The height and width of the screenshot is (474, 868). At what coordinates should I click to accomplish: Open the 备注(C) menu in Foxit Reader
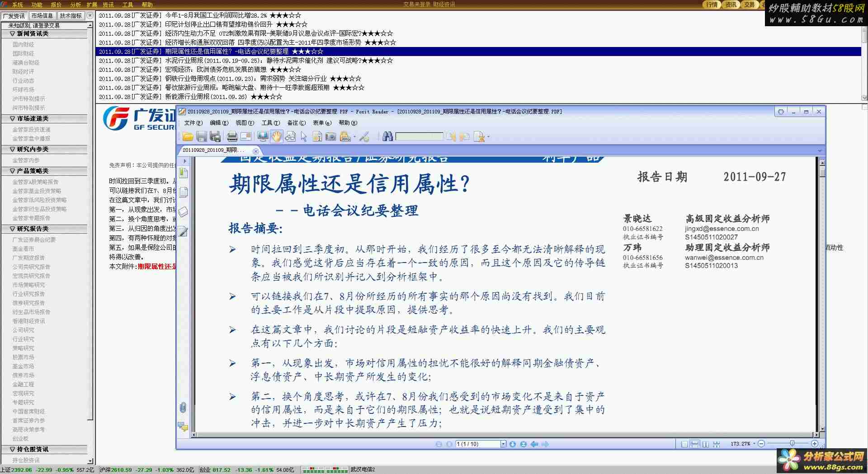point(297,123)
